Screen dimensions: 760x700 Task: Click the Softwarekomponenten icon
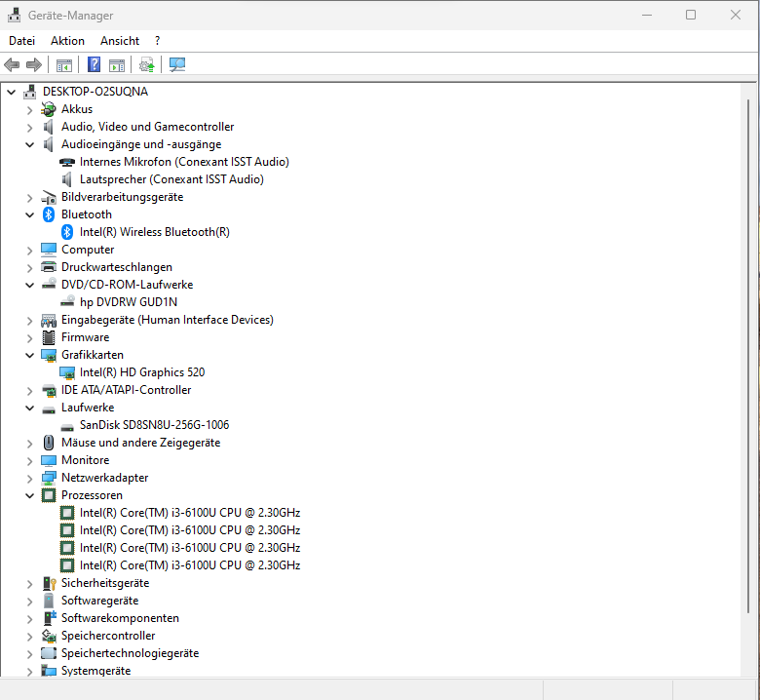coord(50,618)
